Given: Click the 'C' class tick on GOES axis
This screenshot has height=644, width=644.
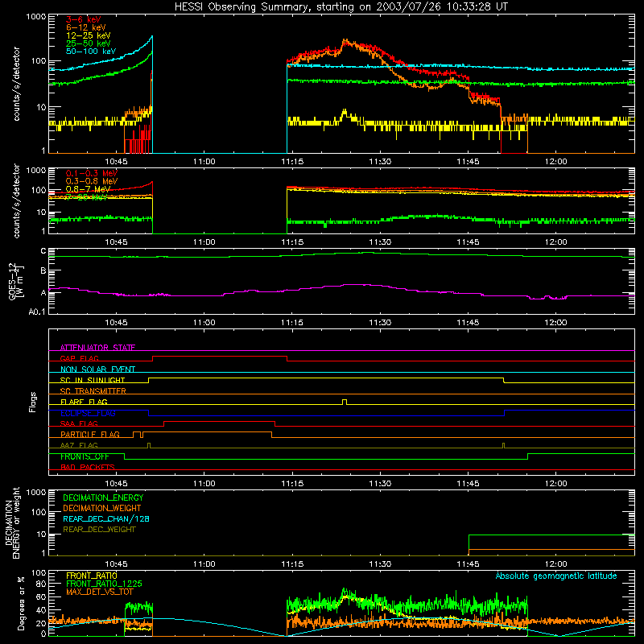Looking at the screenshot, I should pos(43,251).
